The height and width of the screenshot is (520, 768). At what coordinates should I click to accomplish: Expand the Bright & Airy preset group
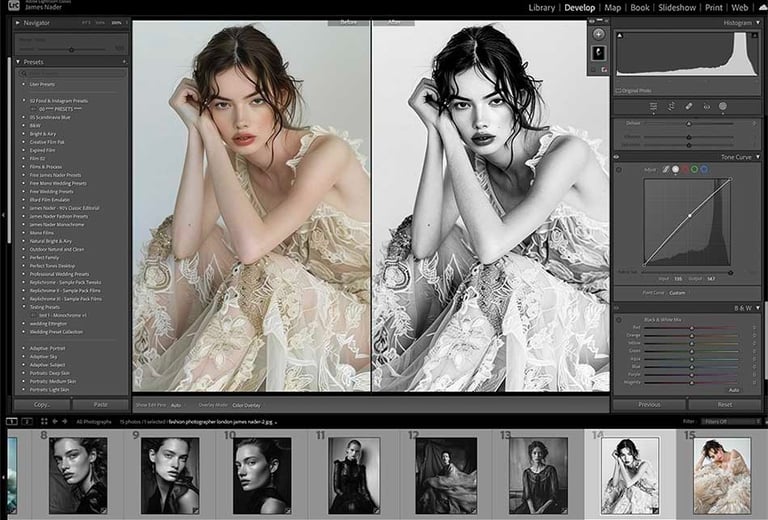click(24, 134)
